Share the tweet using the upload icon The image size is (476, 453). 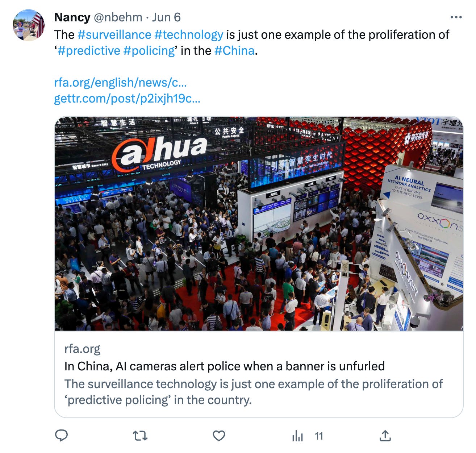pyautogui.click(x=385, y=435)
